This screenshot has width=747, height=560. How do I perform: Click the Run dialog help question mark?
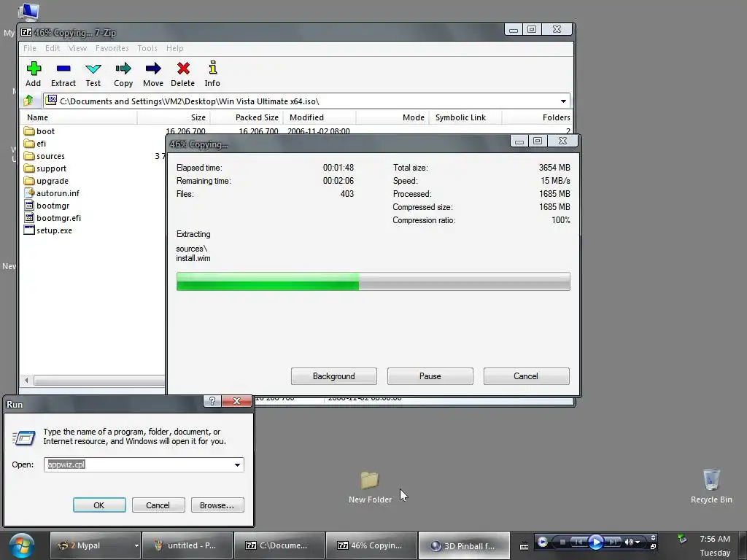[x=212, y=401]
